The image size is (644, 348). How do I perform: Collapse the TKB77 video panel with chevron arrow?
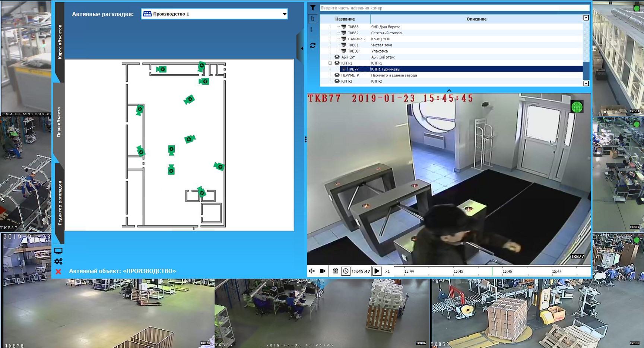coord(449,90)
